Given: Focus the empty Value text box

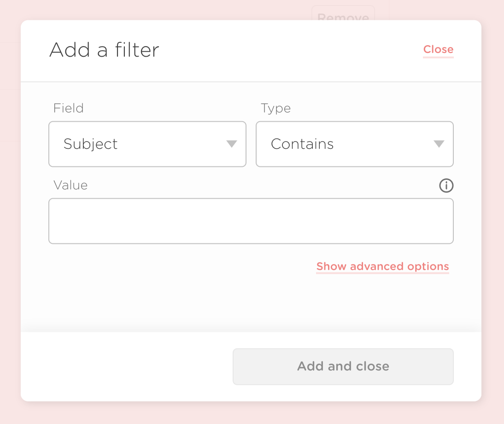Looking at the screenshot, I should (x=251, y=221).
